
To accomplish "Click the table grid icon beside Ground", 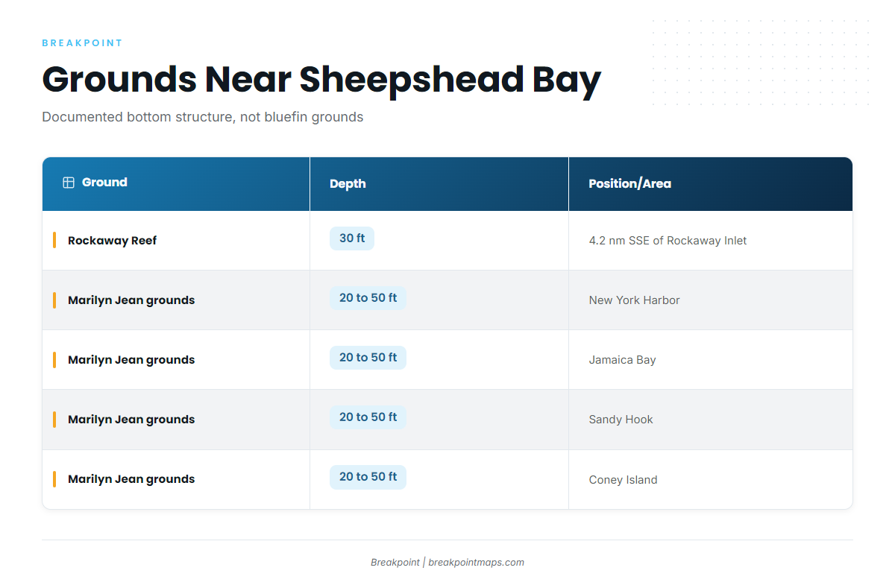I will [x=69, y=183].
